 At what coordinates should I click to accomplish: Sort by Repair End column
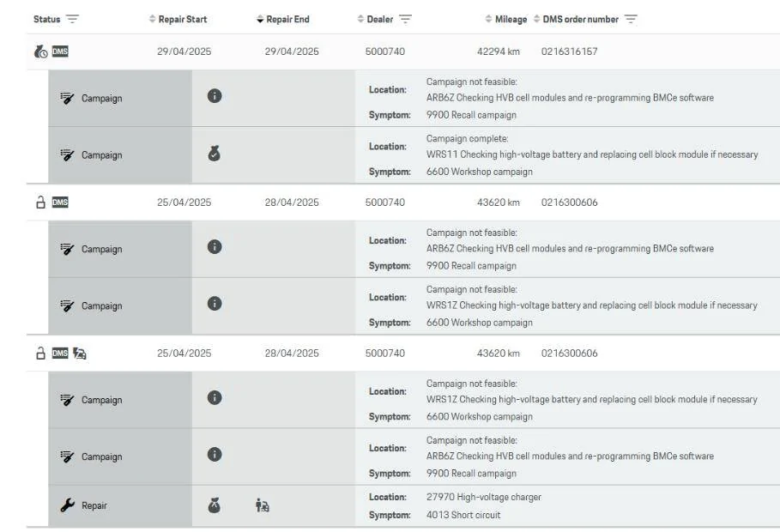pyautogui.click(x=283, y=20)
